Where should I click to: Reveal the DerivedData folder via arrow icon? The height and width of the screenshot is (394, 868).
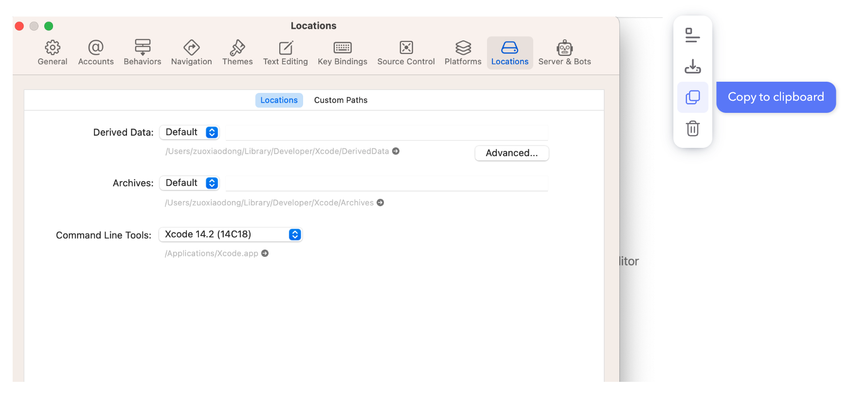point(396,151)
